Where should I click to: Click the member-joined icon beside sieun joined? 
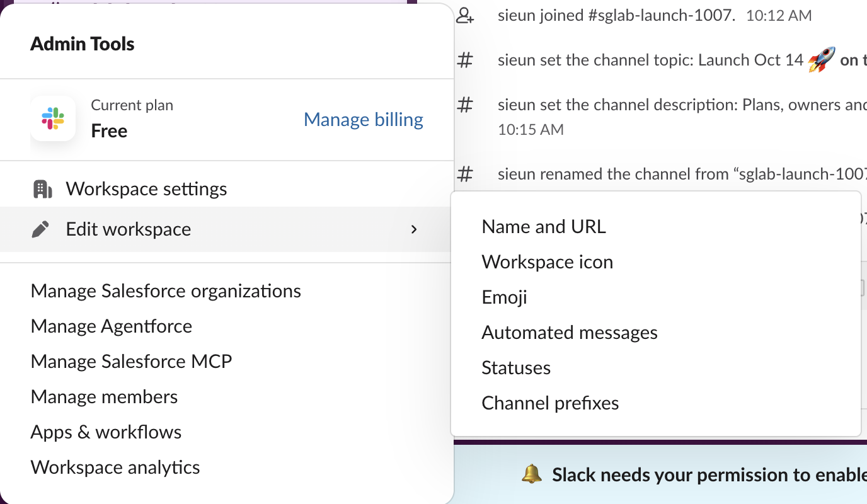point(465,16)
